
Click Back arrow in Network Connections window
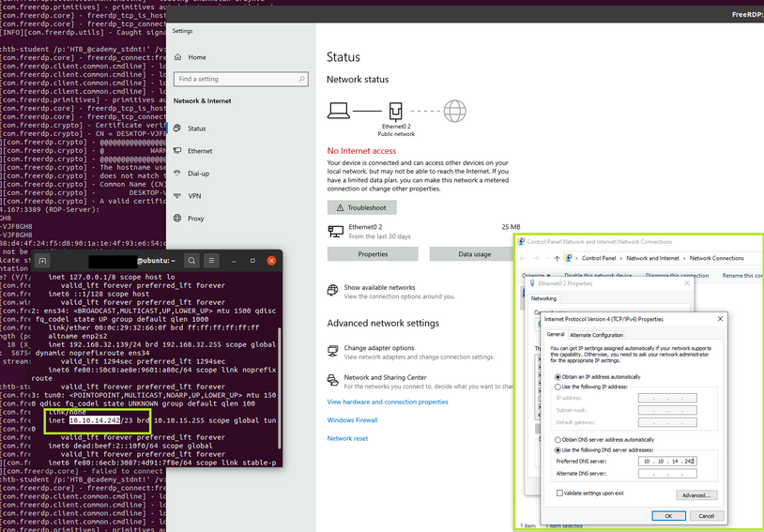(x=523, y=258)
